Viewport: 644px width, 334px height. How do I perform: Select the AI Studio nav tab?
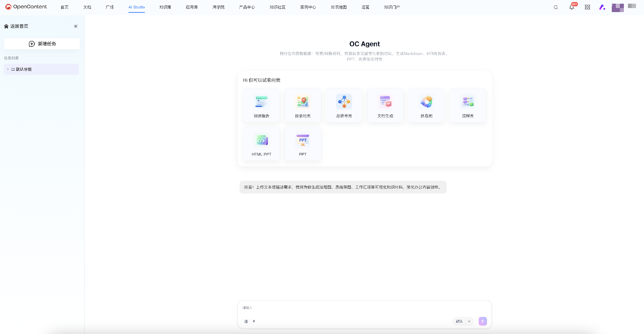coord(137,7)
